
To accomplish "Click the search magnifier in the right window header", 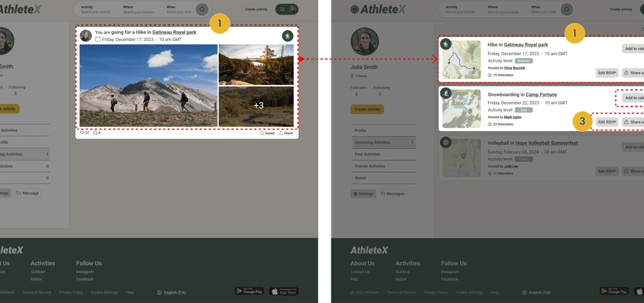I will click(x=567, y=9).
